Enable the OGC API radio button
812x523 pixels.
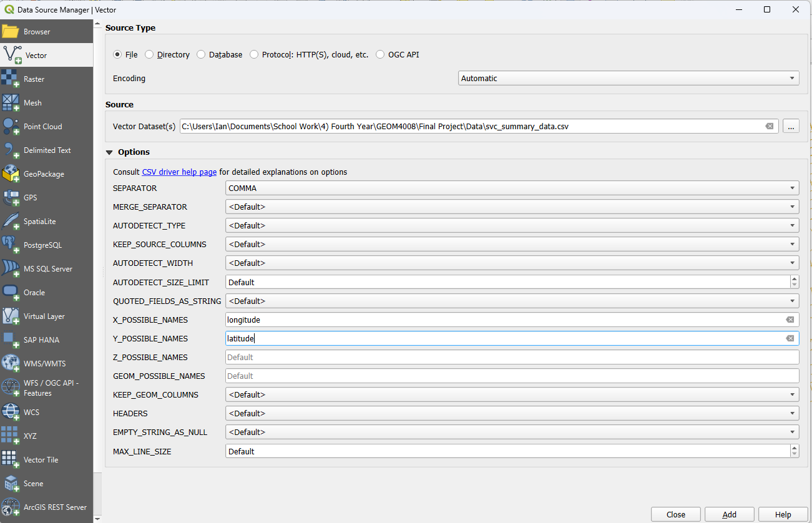(380, 55)
